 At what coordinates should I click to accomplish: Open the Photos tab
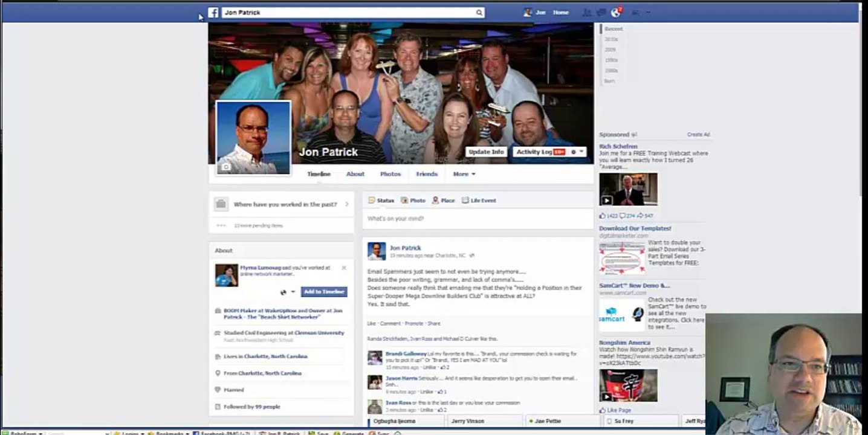390,174
